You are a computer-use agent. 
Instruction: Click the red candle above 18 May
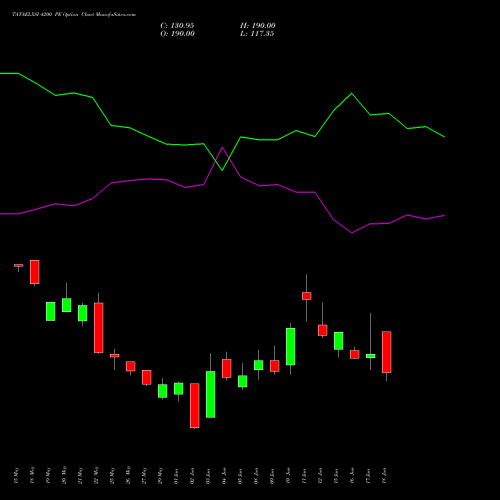tap(35, 272)
